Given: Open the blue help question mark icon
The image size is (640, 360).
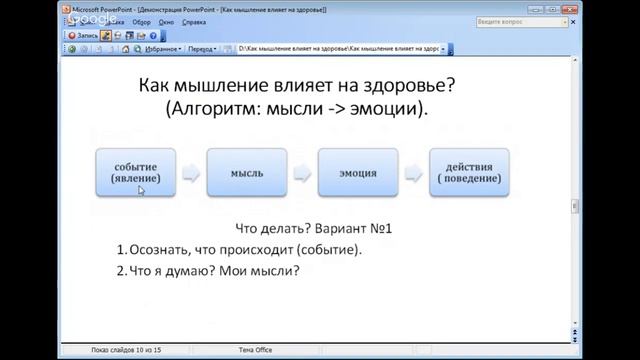Looking at the screenshot, I should 153,36.
